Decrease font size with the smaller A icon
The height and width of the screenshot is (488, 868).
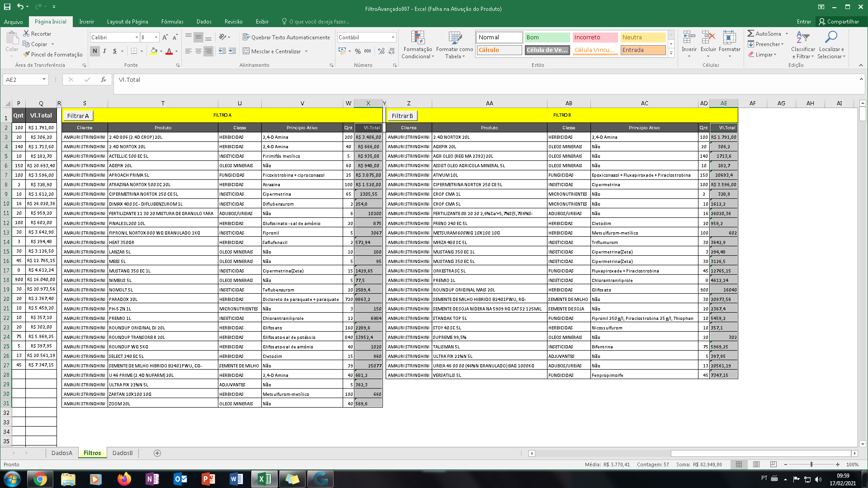(x=175, y=37)
